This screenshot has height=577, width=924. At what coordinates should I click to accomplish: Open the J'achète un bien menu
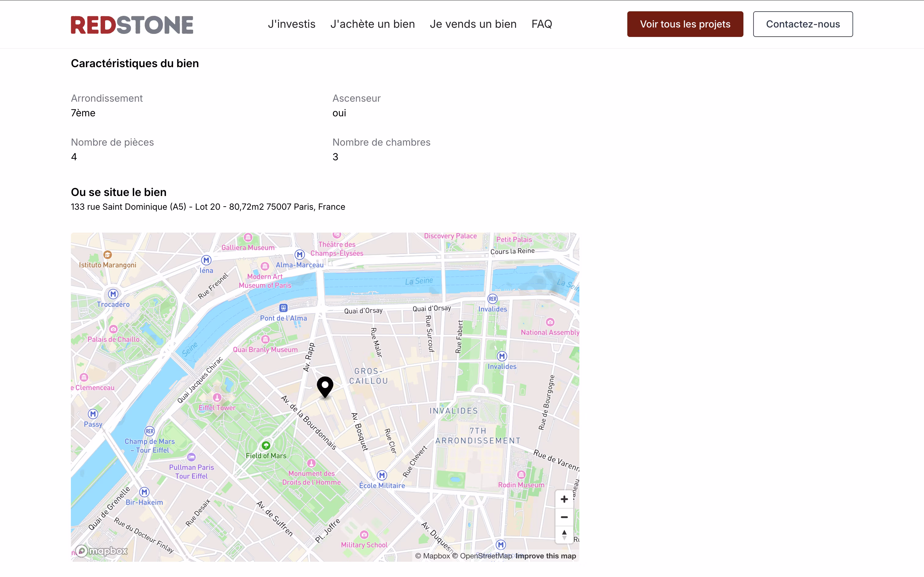click(x=372, y=24)
